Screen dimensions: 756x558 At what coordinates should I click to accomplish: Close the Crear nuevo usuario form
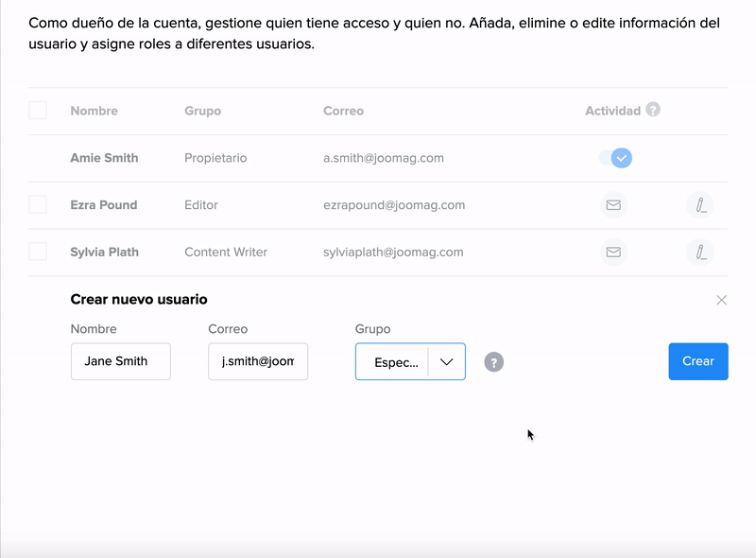[x=721, y=300]
